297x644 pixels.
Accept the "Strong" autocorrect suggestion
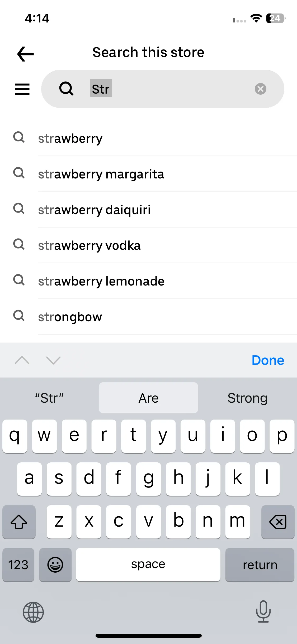[247, 398]
